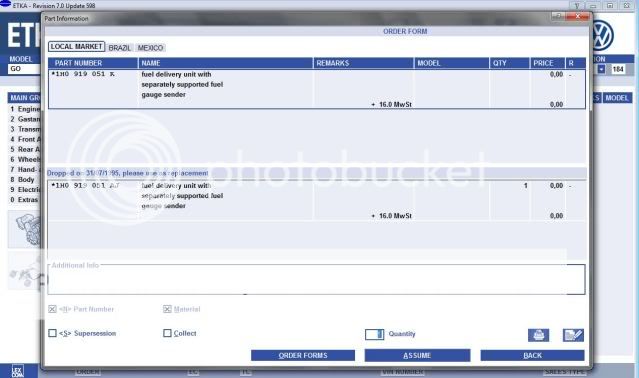Viewport: 639px width, 378px height.
Task: Toggle the <S> Supersession checkbox
Action: 52,333
